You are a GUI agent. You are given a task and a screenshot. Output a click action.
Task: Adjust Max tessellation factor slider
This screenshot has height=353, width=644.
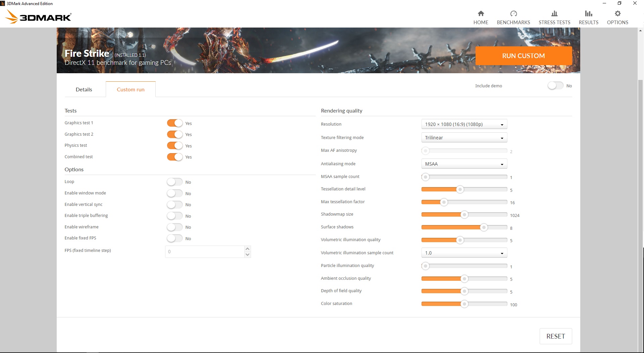(x=464, y=202)
